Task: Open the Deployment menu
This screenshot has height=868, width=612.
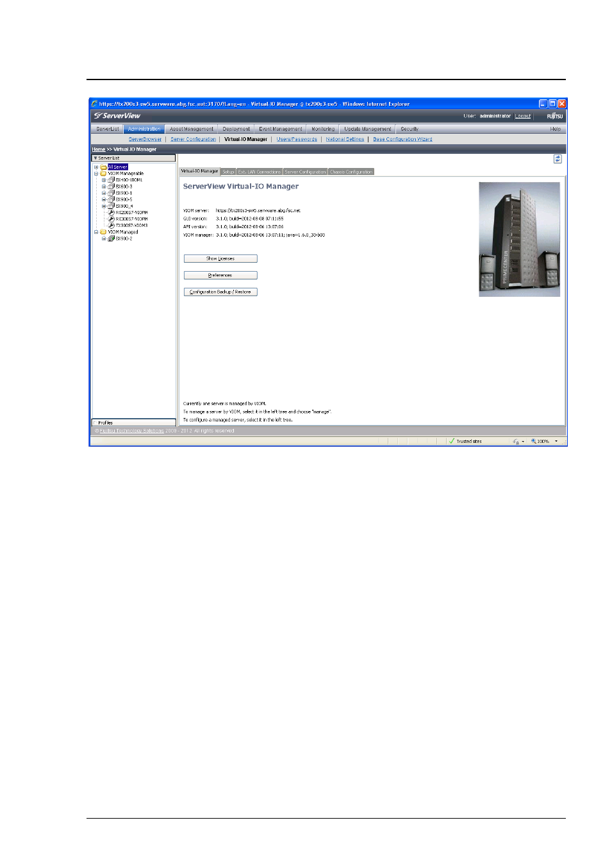Action: tap(236, 129)
